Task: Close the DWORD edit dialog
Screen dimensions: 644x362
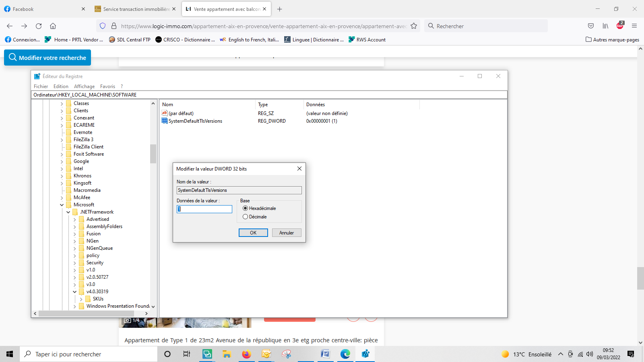Action: [299, 169]
